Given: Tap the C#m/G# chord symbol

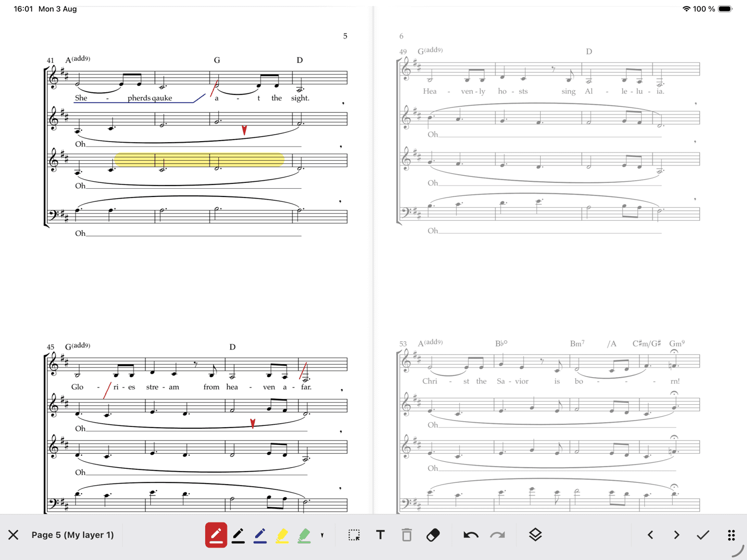Looking at the screenshot, I should pos(647,343).
